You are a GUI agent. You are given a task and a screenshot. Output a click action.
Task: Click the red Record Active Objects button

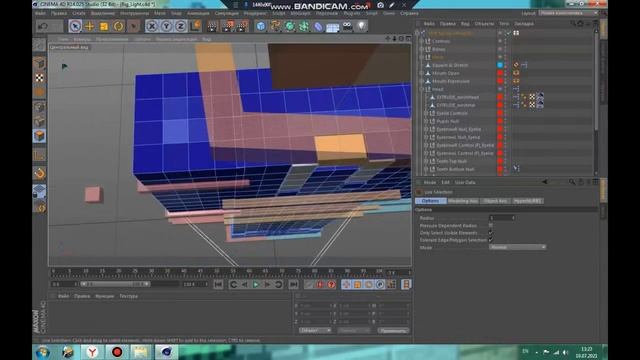click(320, 284)
